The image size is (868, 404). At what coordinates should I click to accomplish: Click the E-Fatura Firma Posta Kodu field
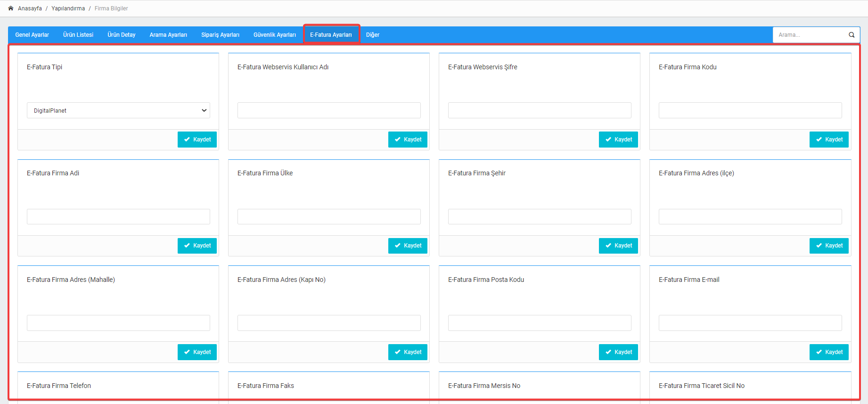coord(540,323)
